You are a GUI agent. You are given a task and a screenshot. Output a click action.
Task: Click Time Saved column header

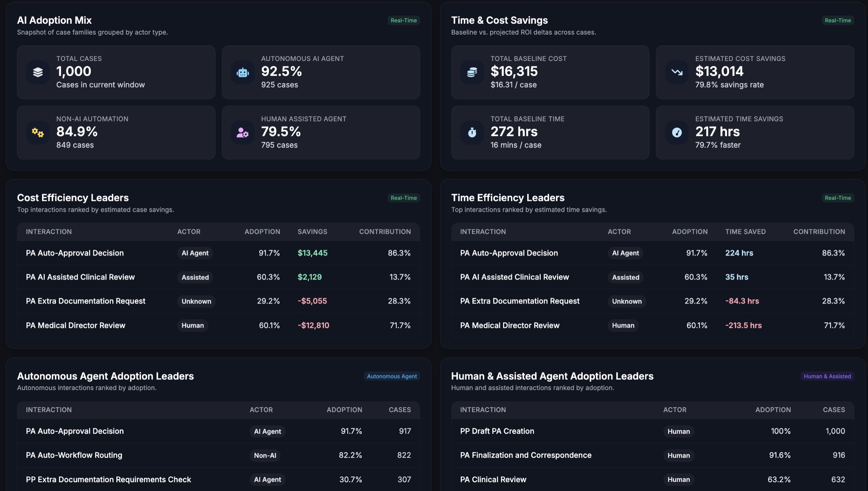[745, 232]
